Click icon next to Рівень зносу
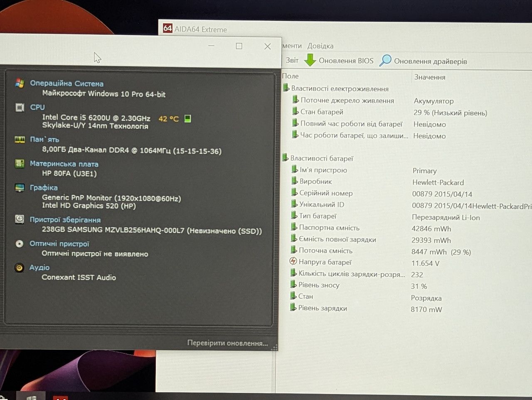532x400 pixels. coord(293,284)
